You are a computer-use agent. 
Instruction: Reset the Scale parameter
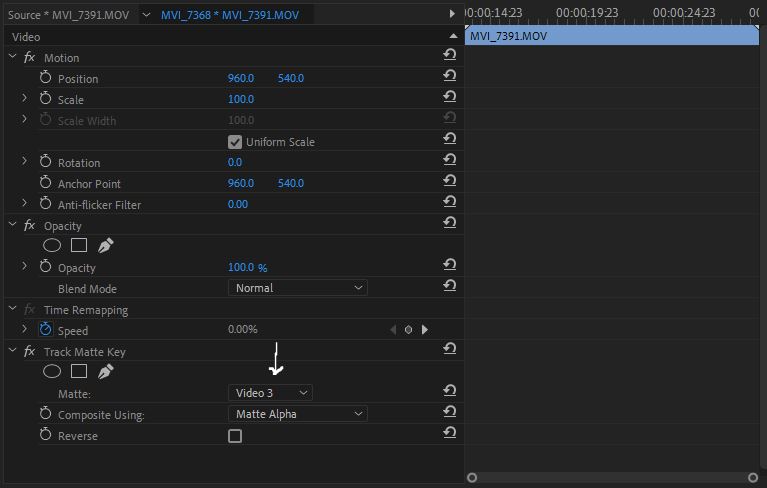point(450,98)
